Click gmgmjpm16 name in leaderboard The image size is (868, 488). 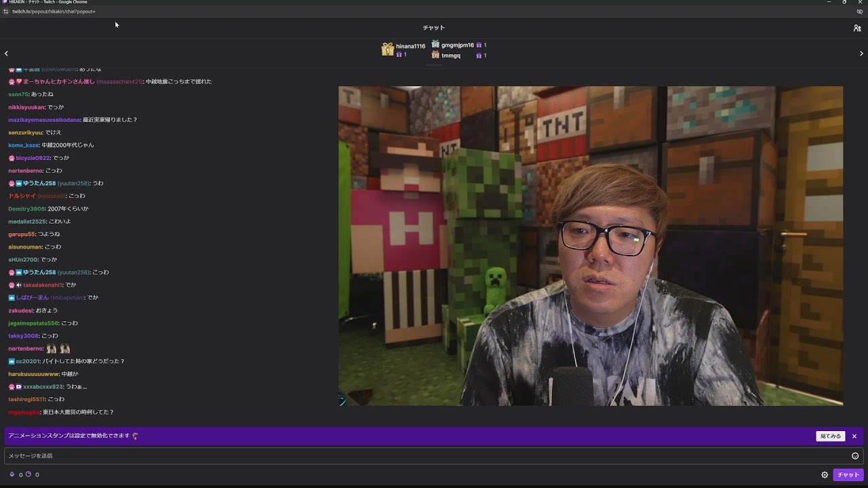click(x=458, y=45)
